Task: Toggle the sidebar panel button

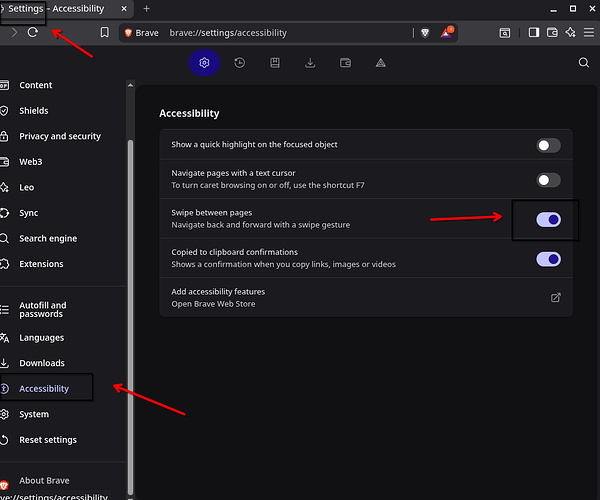Action: 534,32
